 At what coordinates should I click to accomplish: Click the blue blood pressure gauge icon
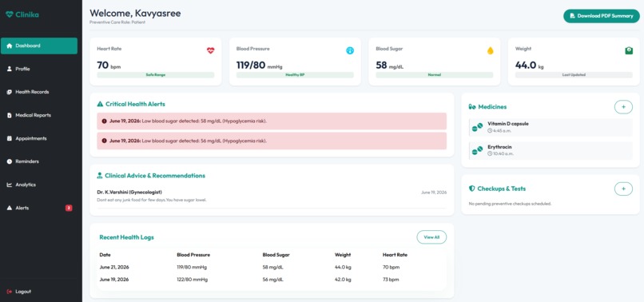[x=350, y=50]
